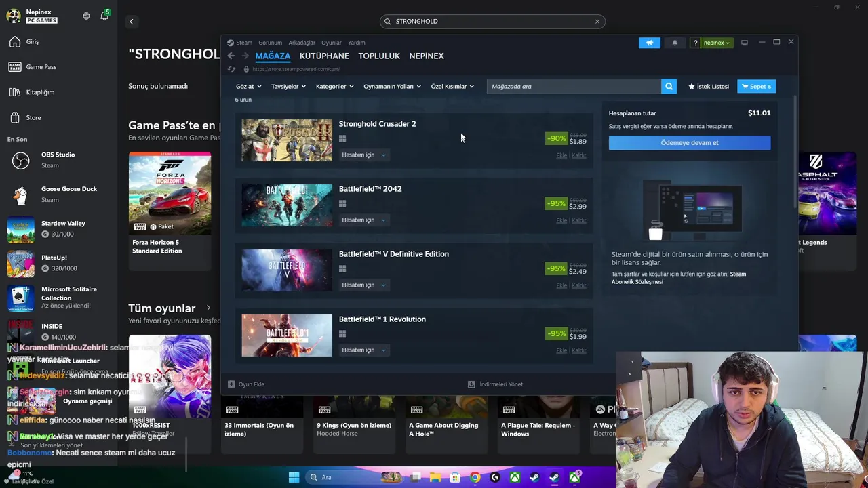Open NEPİNEX profile tab

pyautogui.click(x=427, y=56)
